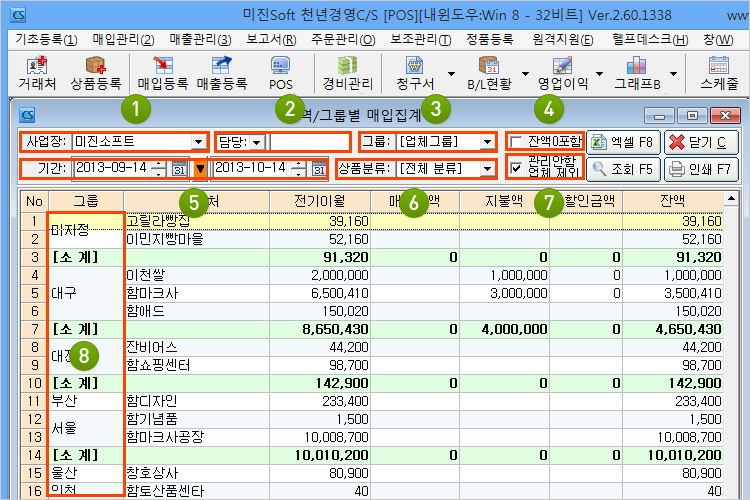
Task: Click start date field 2013-09-14
Action: pyautogui.click(x=111, y=168)
